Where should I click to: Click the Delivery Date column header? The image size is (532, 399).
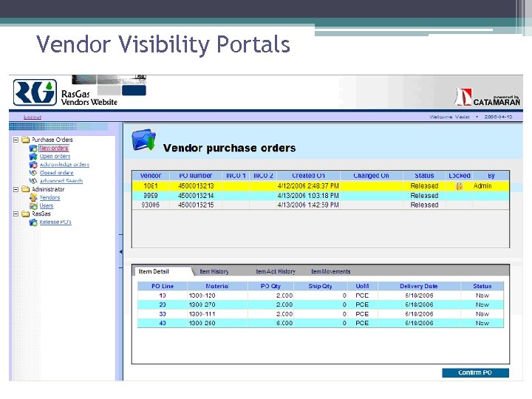coord(419,286)
